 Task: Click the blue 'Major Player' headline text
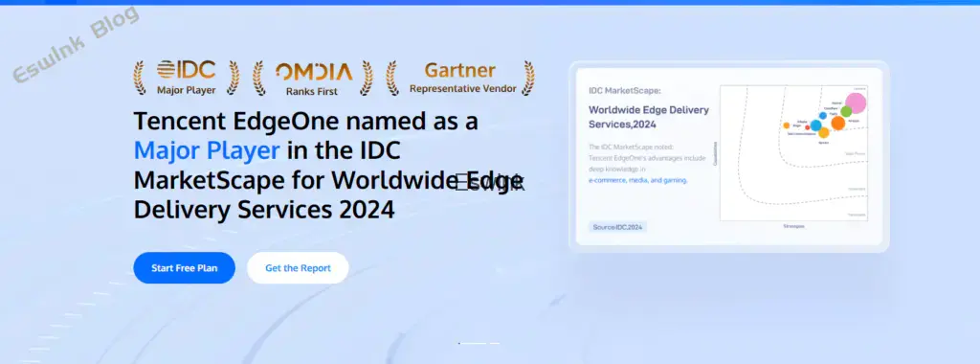[207, 150]
